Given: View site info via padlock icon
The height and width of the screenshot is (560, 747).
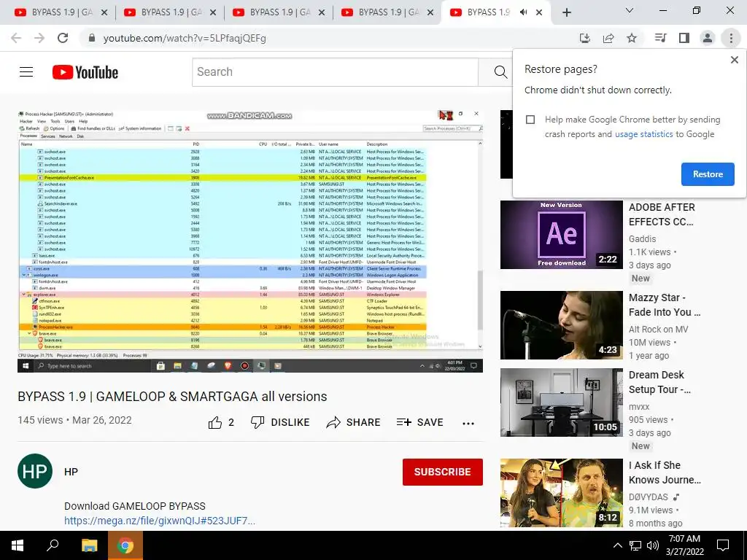Looking at the screenshot, I should pos(91,38).
